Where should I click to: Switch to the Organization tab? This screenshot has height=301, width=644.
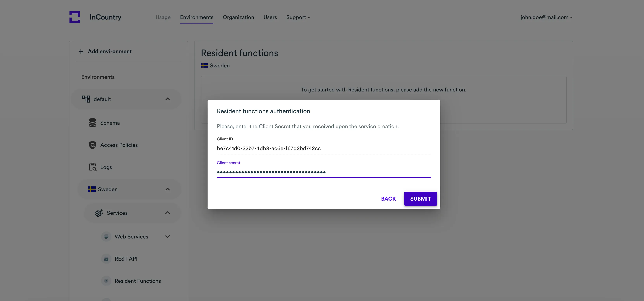pos(238,17)
